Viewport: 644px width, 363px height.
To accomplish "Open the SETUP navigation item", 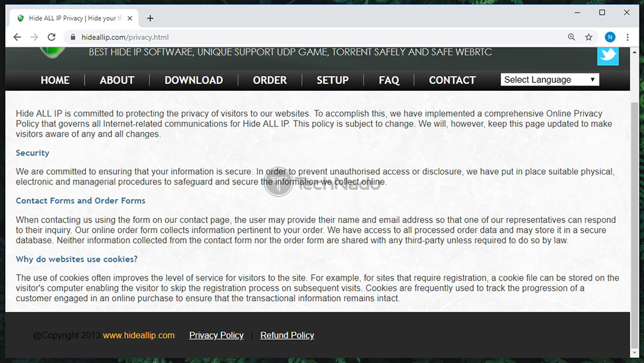I will [333, 80].
